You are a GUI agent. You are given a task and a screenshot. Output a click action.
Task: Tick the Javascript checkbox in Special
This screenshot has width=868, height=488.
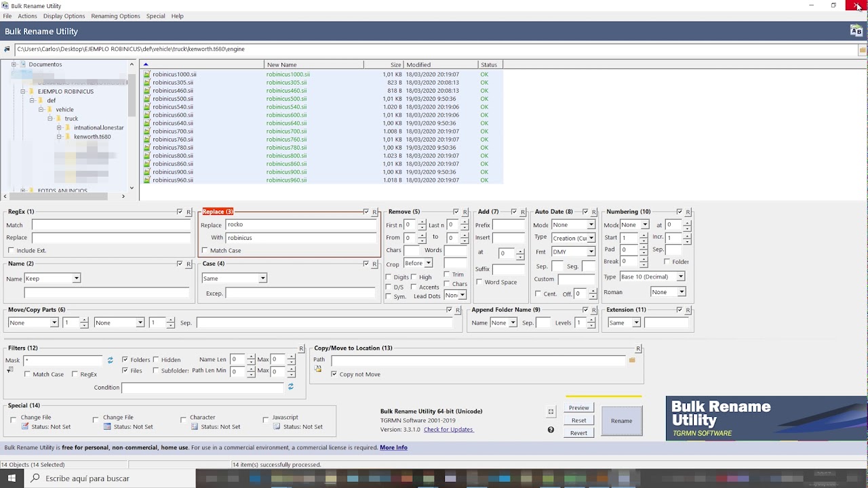(x=266, y=420)
